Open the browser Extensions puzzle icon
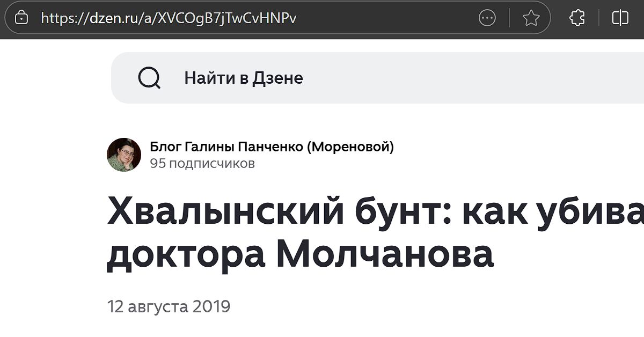Image resolution: width=644 pixels, height=337 pixels. coord(577,18)
